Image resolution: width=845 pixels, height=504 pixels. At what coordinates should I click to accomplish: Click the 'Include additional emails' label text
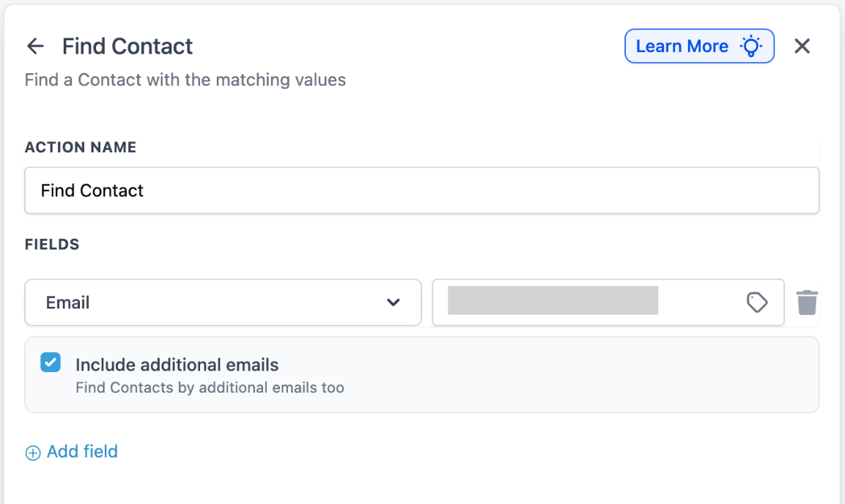click(x=177, y=365)
